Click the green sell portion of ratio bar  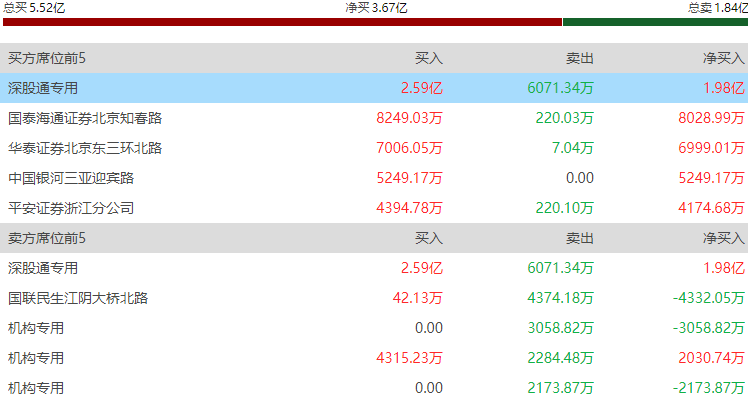coord(655,22)
